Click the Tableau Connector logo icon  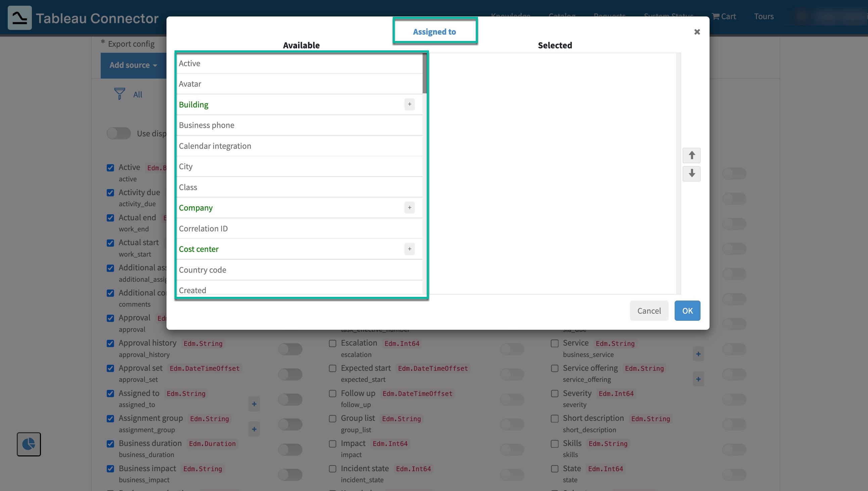pos(19,17)
